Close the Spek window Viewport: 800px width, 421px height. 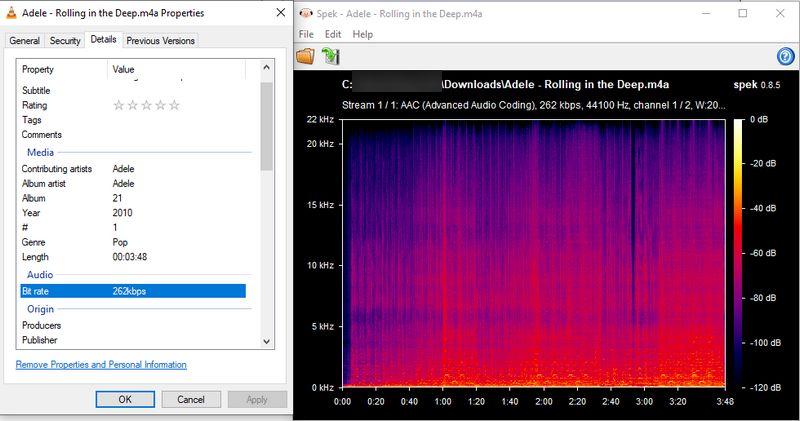[x=780, y=13]
